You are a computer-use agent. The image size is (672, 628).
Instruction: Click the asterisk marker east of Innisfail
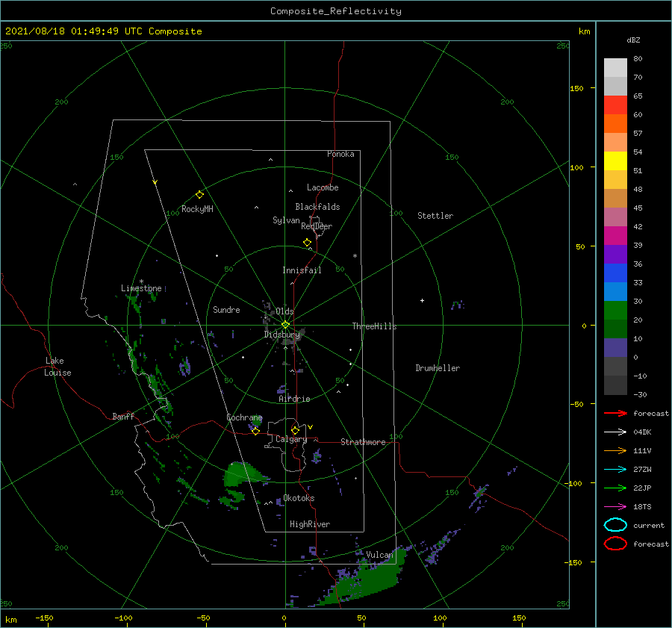[x=355, y=256]
